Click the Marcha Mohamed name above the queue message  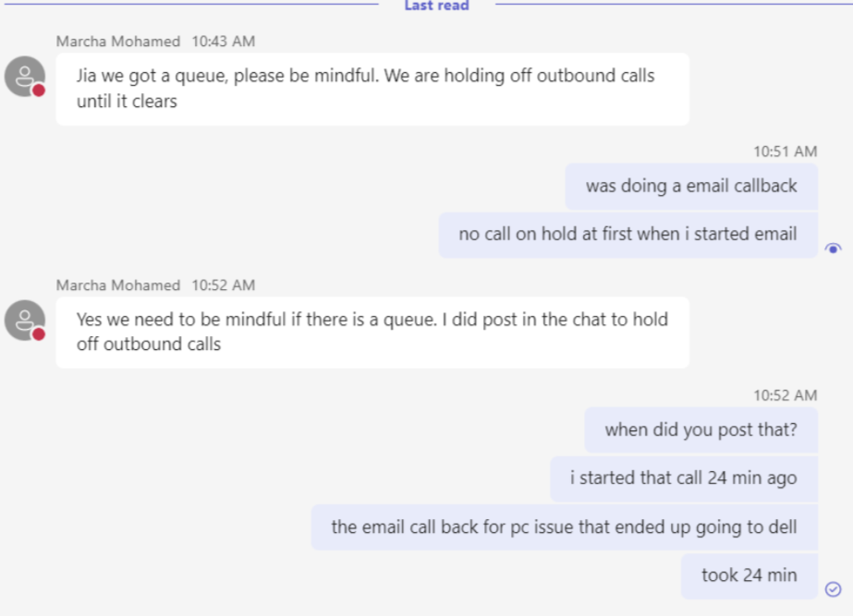[x=118, y=42]
